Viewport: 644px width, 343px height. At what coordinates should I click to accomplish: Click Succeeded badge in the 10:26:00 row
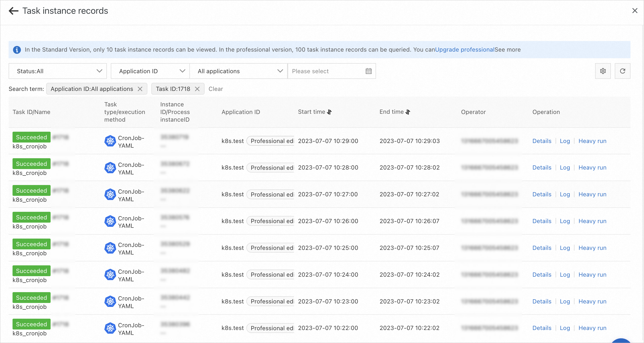[31, 217]
